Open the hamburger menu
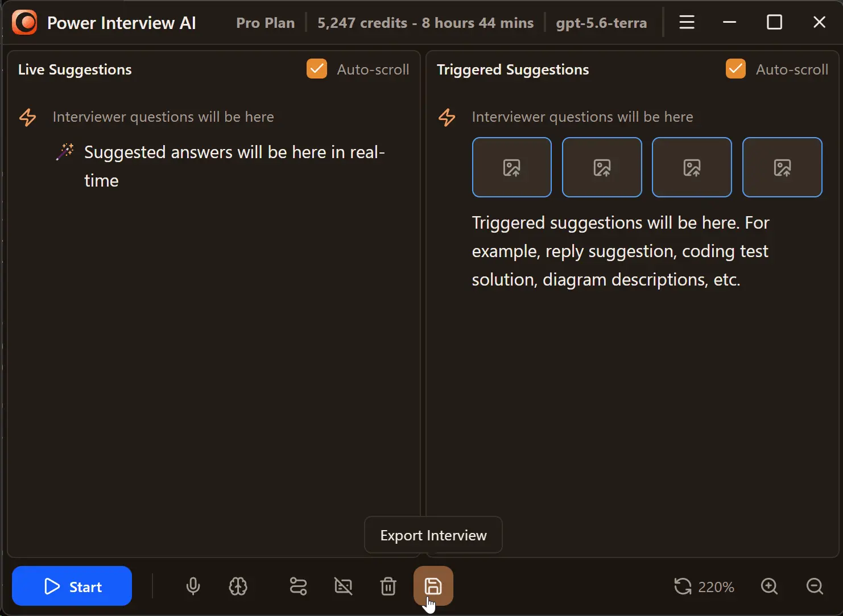The image size is (843, 616). pos(687,22)
